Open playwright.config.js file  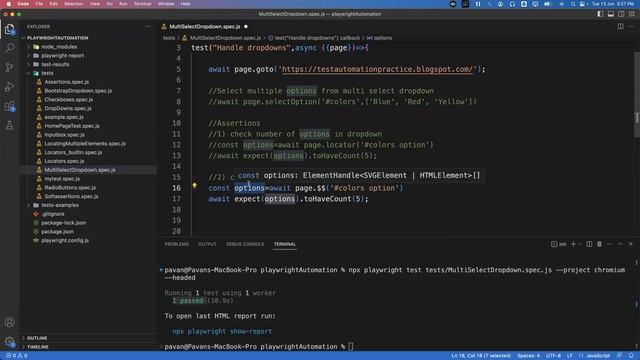pos(65,240)
